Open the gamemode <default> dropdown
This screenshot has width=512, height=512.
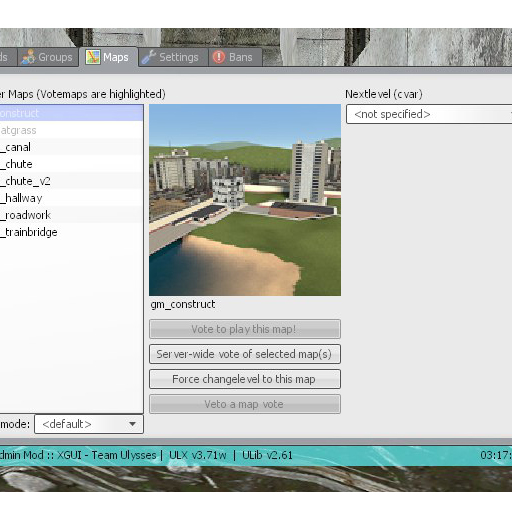click(89, 424)
